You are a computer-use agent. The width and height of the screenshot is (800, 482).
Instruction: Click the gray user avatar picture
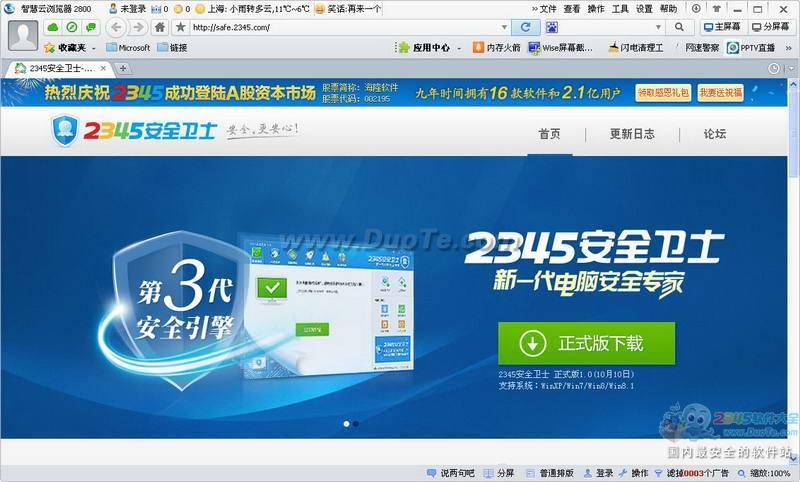point(23,36)
